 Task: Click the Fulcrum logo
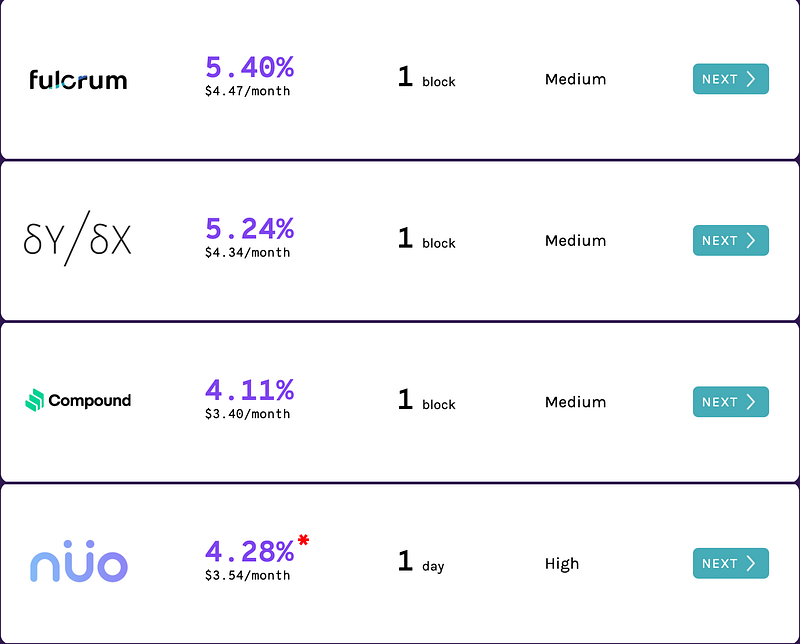tap(78, 80)
